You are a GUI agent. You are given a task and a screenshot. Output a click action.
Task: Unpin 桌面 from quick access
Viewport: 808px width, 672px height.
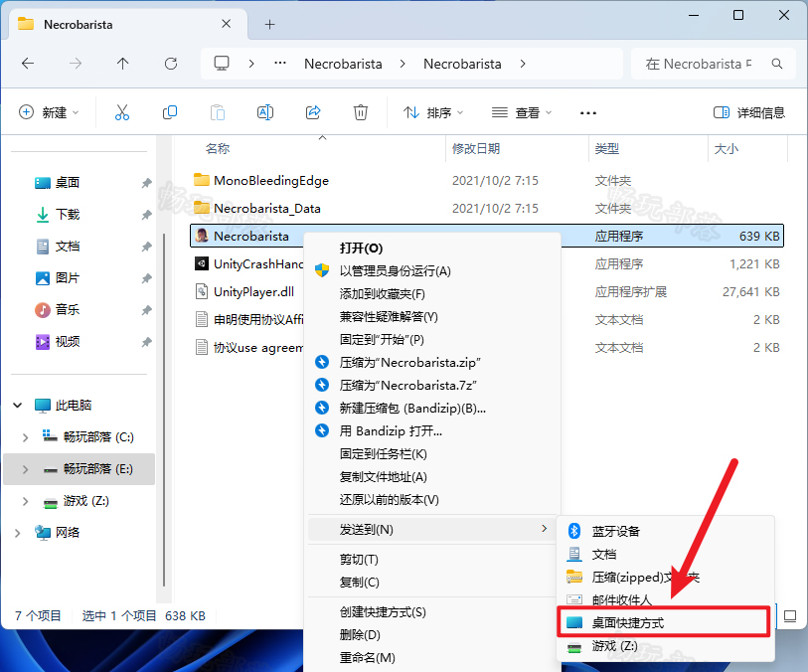click(147, 183)
